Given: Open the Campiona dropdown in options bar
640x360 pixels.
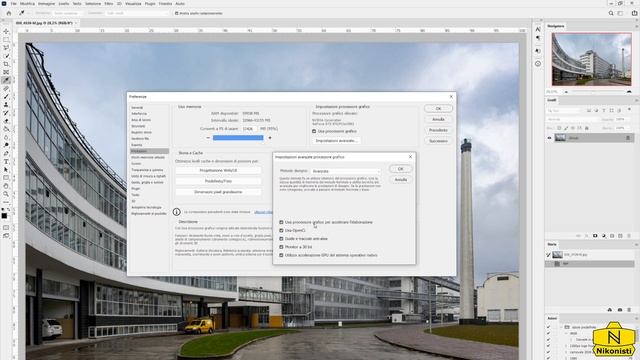Looking at the screenshot, I should pyautogui.click(x=137, y=13).
